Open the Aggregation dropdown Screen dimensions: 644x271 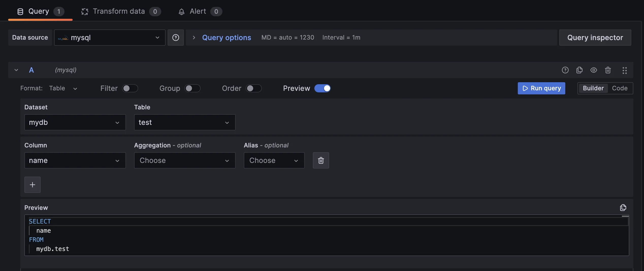(x=185, y=160)
